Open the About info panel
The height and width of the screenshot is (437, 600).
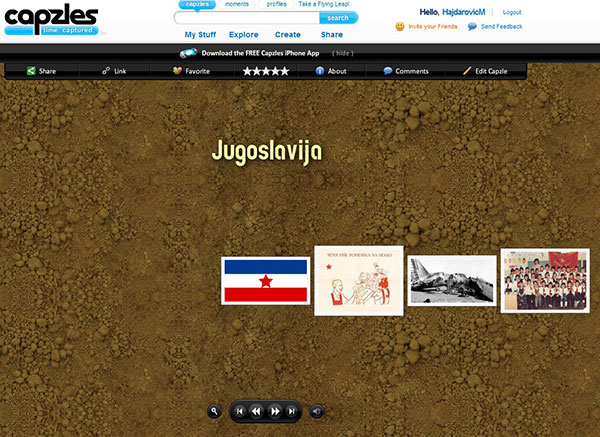330,71
